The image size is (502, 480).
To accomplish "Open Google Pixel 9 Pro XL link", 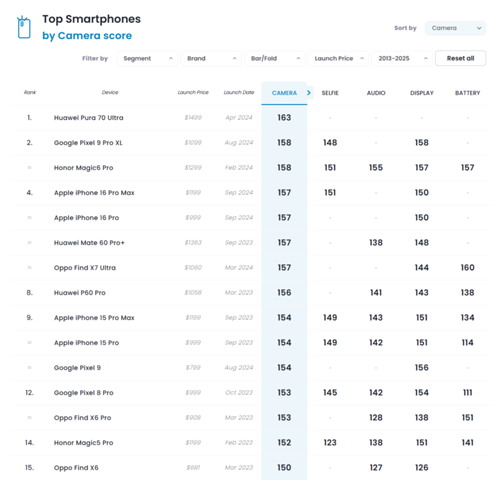I will click(88, 143).
